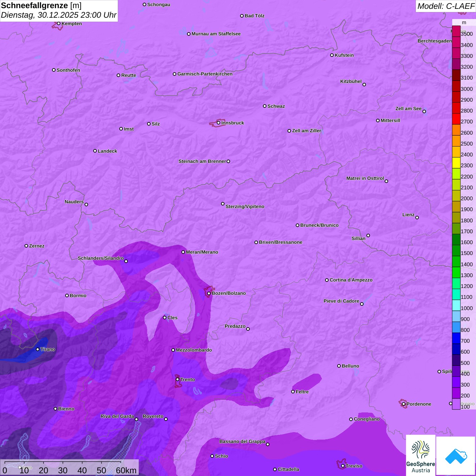Viewport: 476px width, 476px height.
Task: Click the Riva del Garda label
Action: click(x=117, y=416)
